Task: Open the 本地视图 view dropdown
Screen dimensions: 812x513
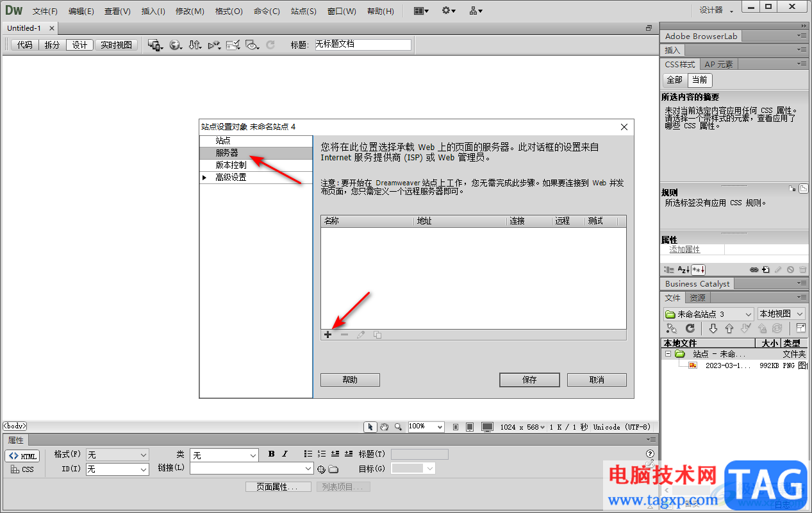Action: (781, 314)
